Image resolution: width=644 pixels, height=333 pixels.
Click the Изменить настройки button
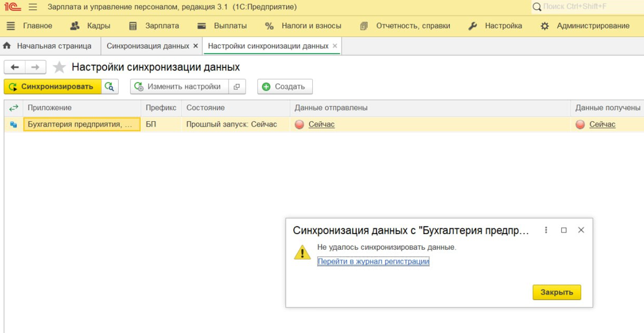[x=179, y=86]
